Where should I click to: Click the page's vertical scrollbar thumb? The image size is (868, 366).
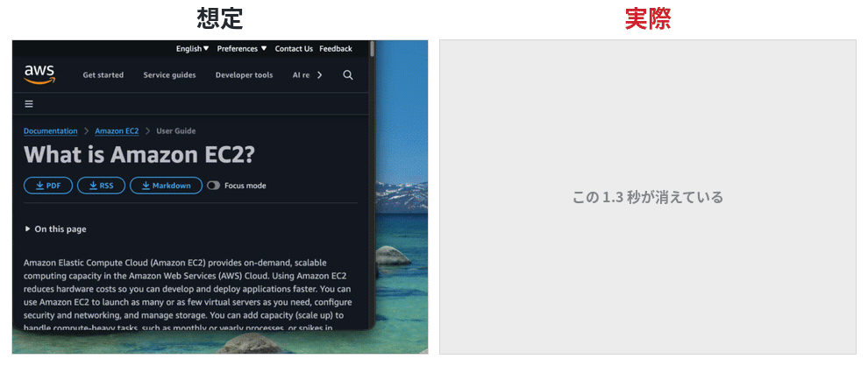coord(373,49)
